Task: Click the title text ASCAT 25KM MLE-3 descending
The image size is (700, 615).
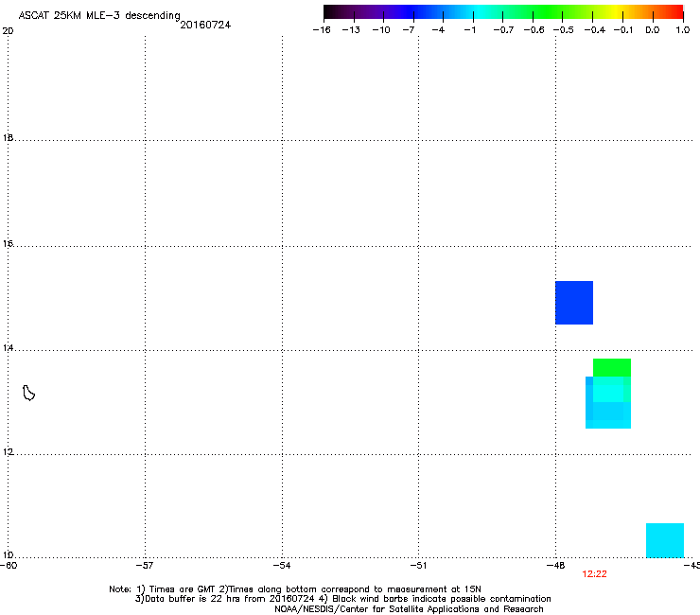Action: tap(99, 15)
